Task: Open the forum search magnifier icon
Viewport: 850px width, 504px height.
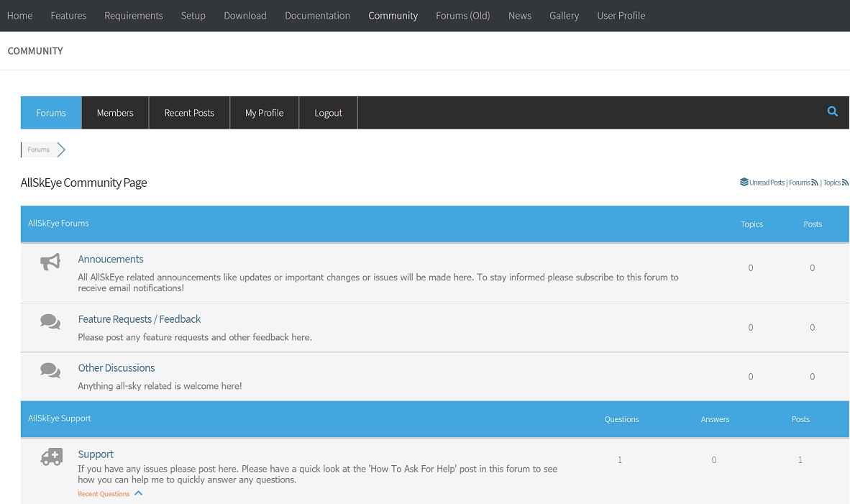Action: pyautogui.click(x=832, y=111)
